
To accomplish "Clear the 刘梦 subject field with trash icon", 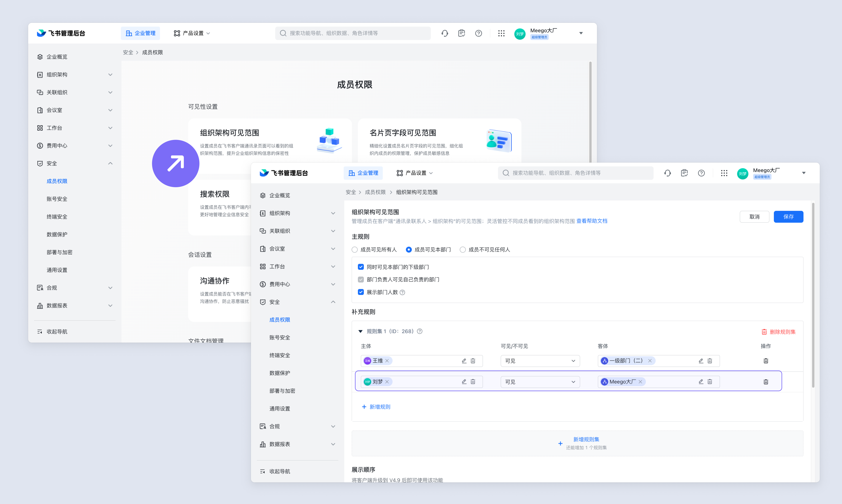I will coord(473,382).
